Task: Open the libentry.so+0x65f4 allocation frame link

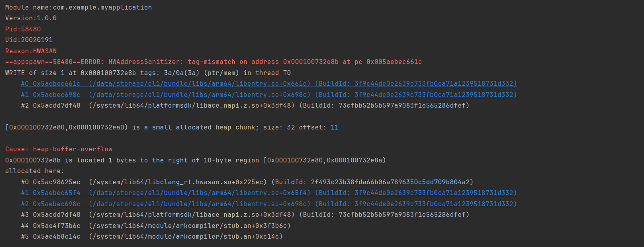Action: click(269, 193)
